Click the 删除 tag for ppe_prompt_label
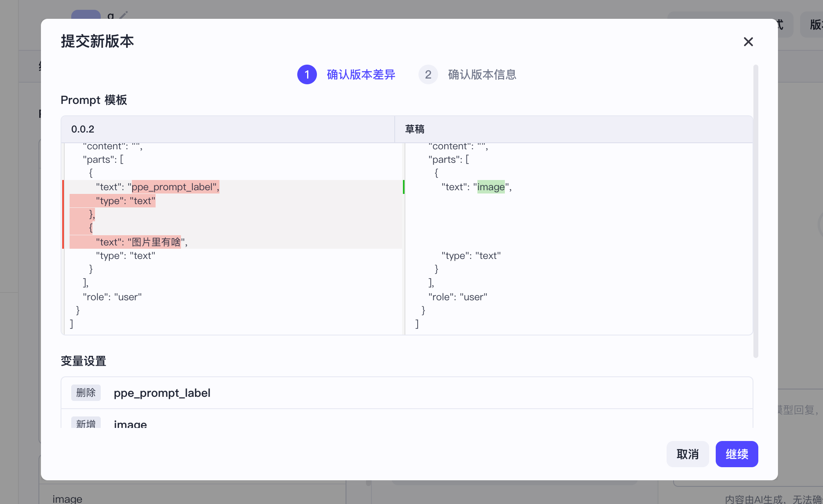 [x=86, y=393]
